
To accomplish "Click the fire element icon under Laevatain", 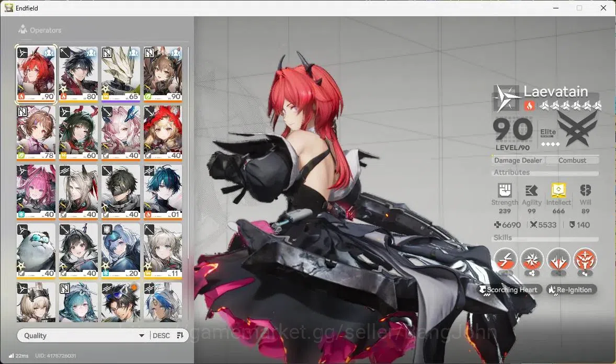I will (x=529, y=106).
